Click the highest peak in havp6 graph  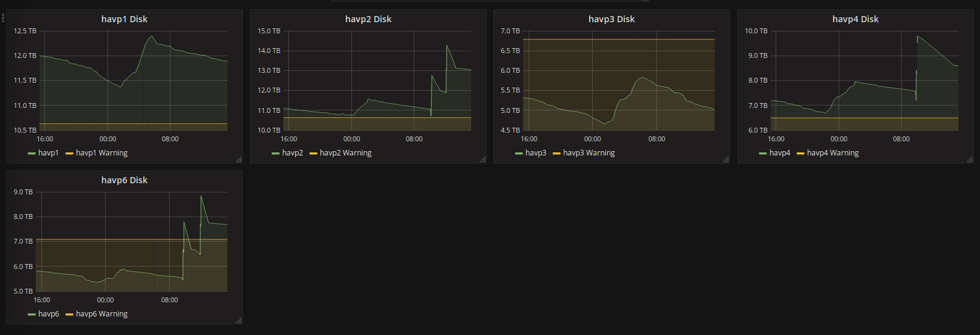pyautogui.click(x=201, y=196)
